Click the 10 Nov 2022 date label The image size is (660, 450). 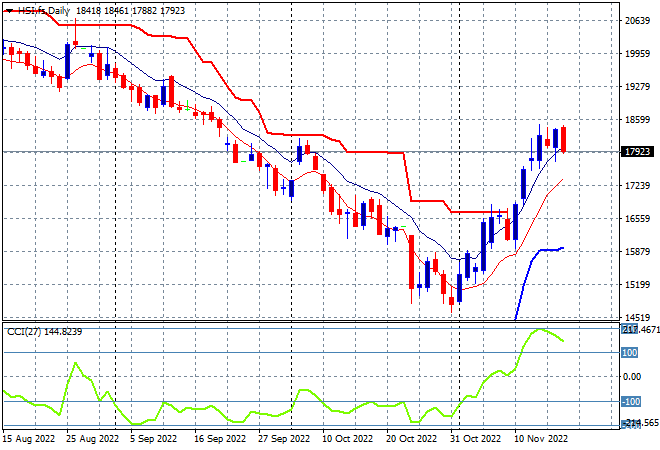click(541, 439)
